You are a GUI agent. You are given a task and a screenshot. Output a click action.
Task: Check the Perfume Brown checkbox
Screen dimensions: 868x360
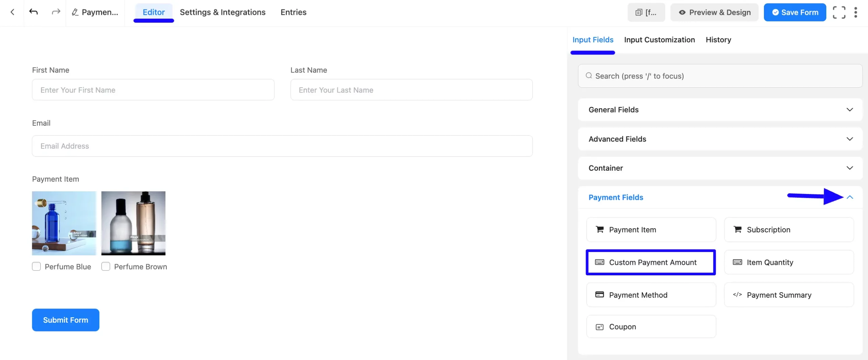pos(106,266)
